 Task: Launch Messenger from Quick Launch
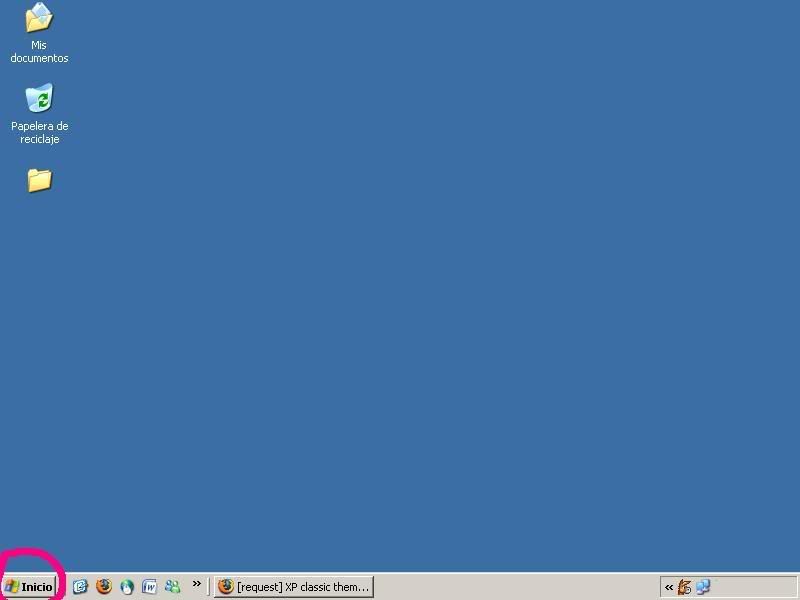point(172,587)
